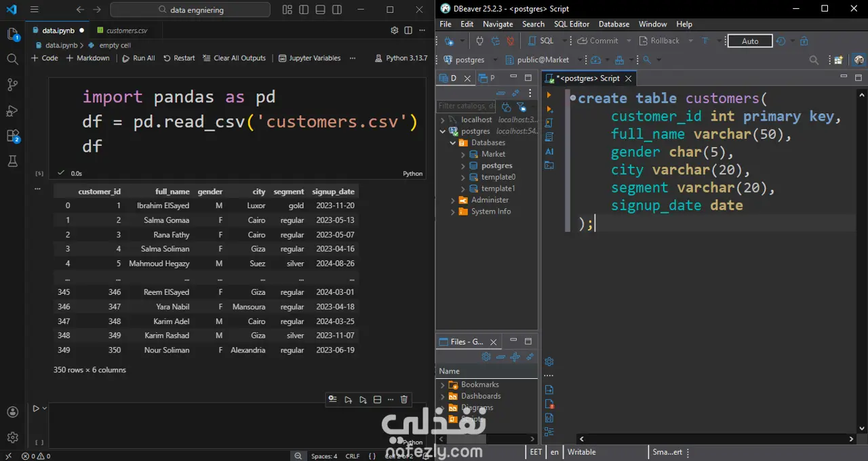Image resolution: width=868 pixels, height=461 pixels.
Task: Expand the template0 database
Action: pos(463,177)
